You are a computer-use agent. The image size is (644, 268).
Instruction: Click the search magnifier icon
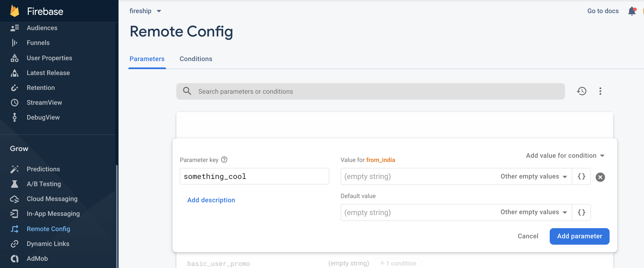coord(187,91)
